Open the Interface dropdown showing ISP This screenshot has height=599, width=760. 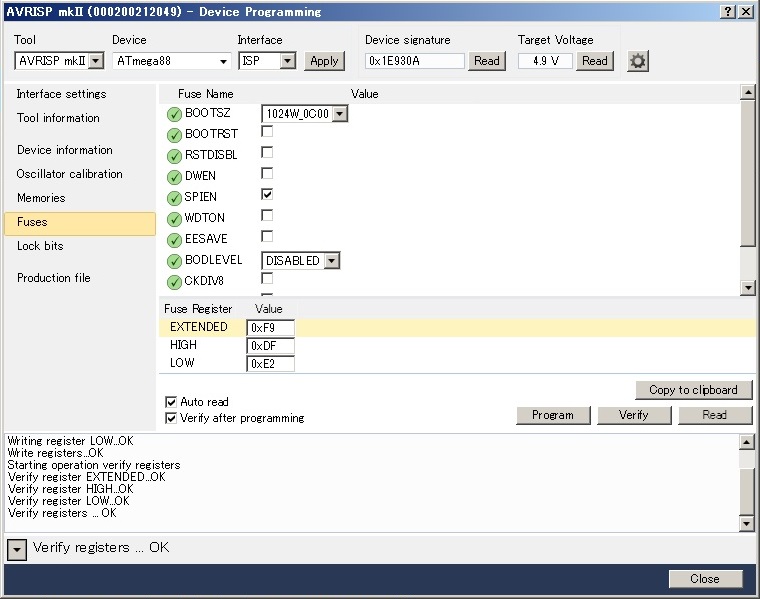point(267,61)
